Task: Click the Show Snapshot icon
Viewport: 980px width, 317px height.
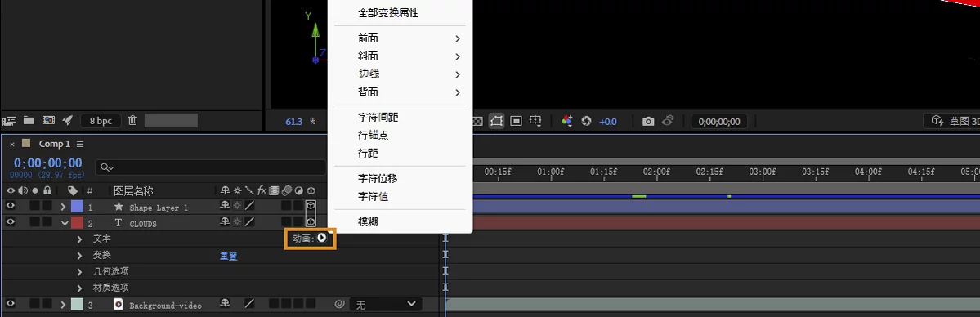Action: pos(668,121)
